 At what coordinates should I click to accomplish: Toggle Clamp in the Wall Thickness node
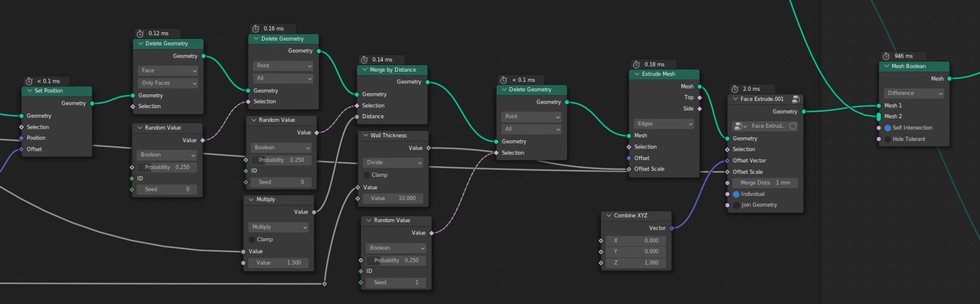[367, 175]
